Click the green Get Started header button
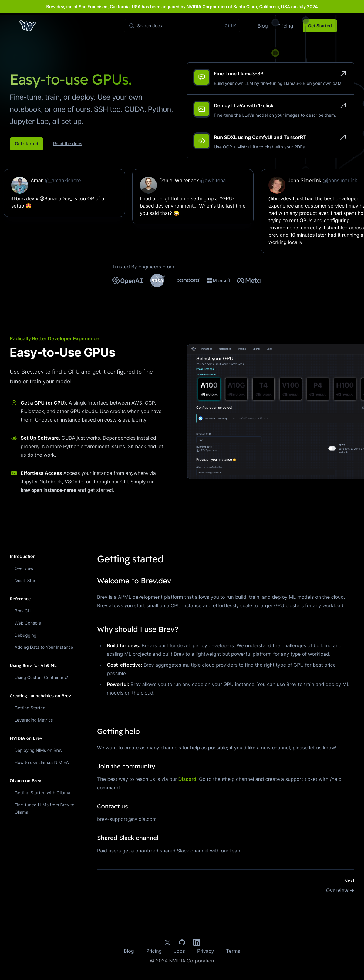Viewport: 364px width, 980px height. click(x=319, y=26)
